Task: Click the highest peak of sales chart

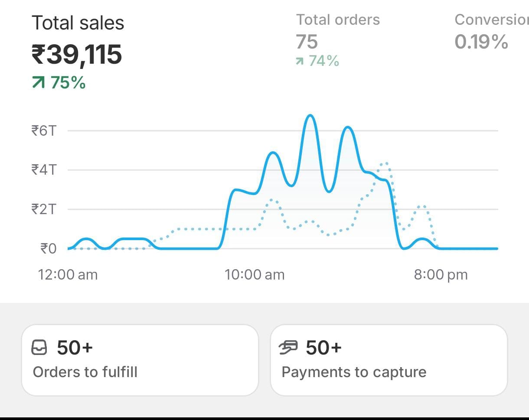Action: point(310,115)
